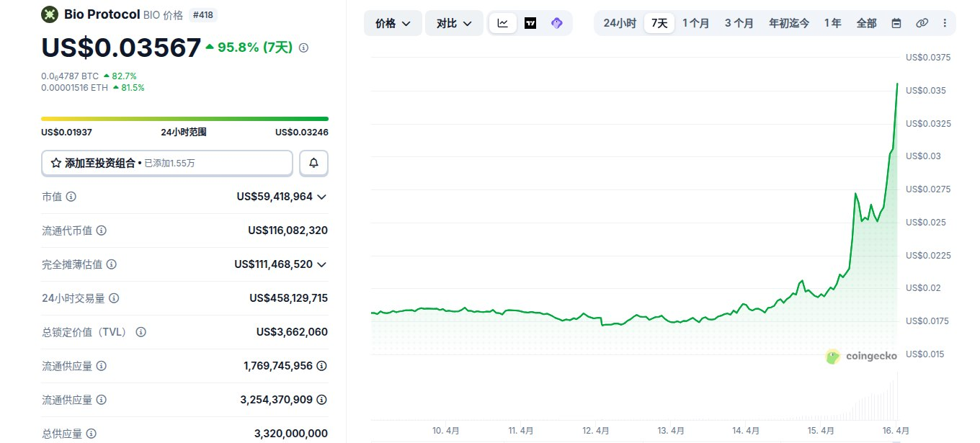Open the 对比 compare dropdown
The width and height of the screenshot is (980, 443).
point(454,23)
